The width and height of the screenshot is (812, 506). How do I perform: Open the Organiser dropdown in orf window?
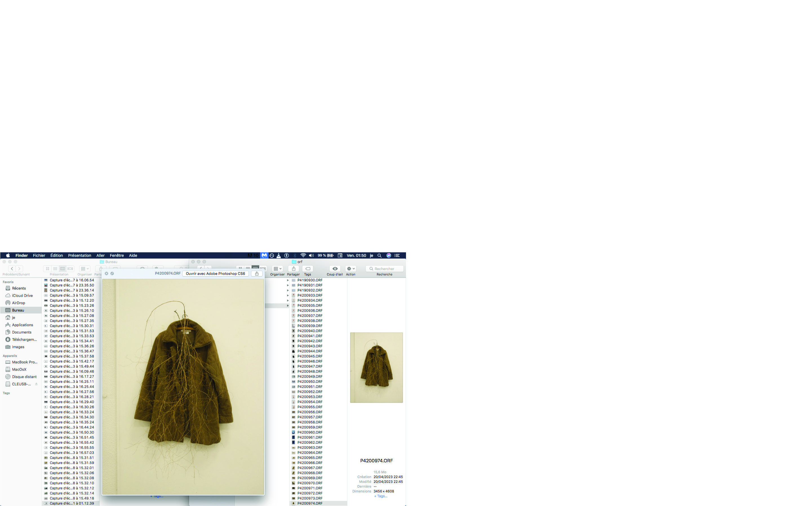coord(277,269)
